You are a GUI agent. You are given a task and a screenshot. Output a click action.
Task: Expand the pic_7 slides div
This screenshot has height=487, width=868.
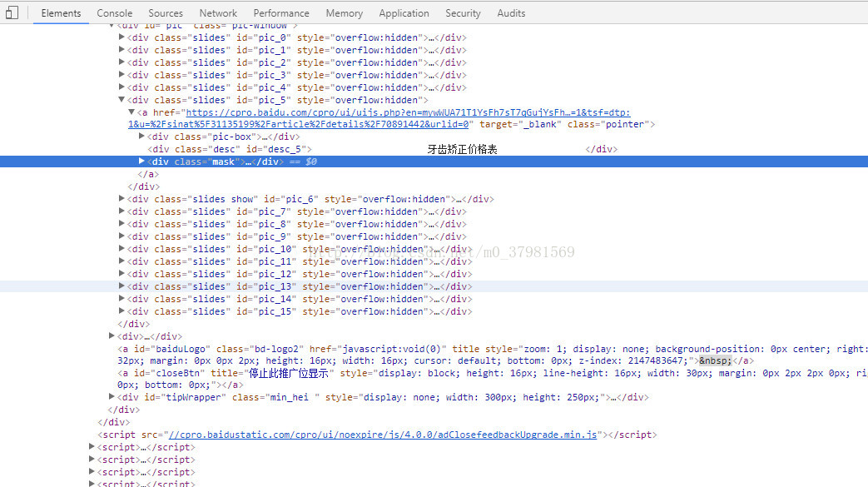pyautogui.click(x=122, y=211)
